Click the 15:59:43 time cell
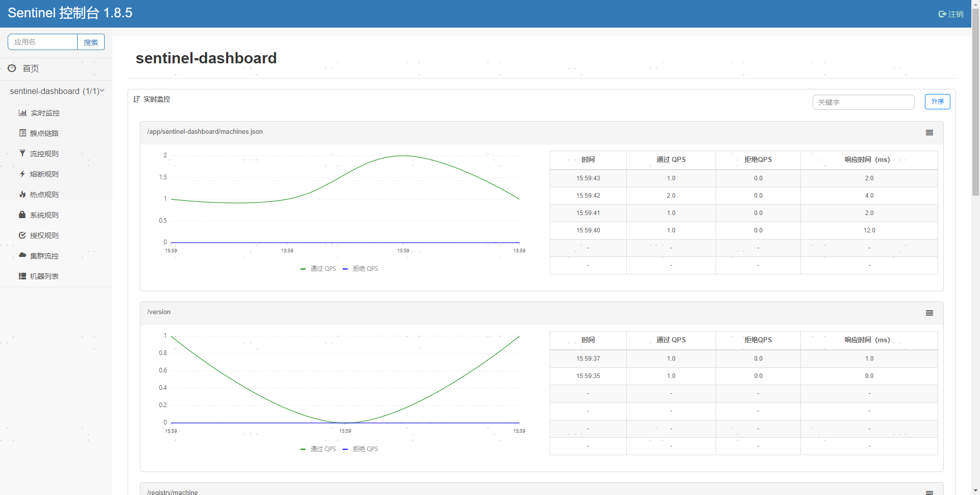Viewport: 980px width, 495px height. tap(588, 178)
